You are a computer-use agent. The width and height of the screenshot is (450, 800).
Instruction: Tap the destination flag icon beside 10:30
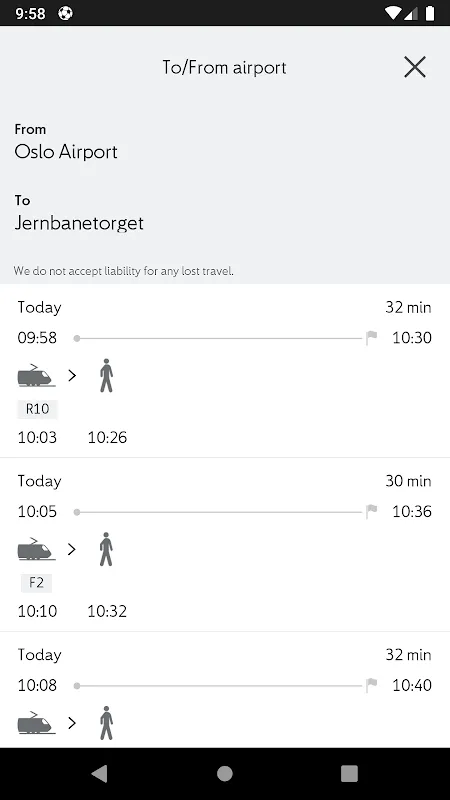371,338
